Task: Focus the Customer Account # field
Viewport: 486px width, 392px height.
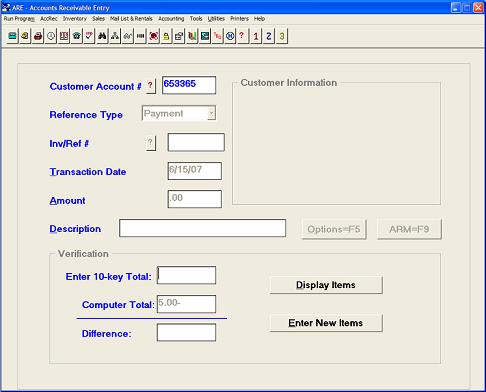Action: (189, 85)
